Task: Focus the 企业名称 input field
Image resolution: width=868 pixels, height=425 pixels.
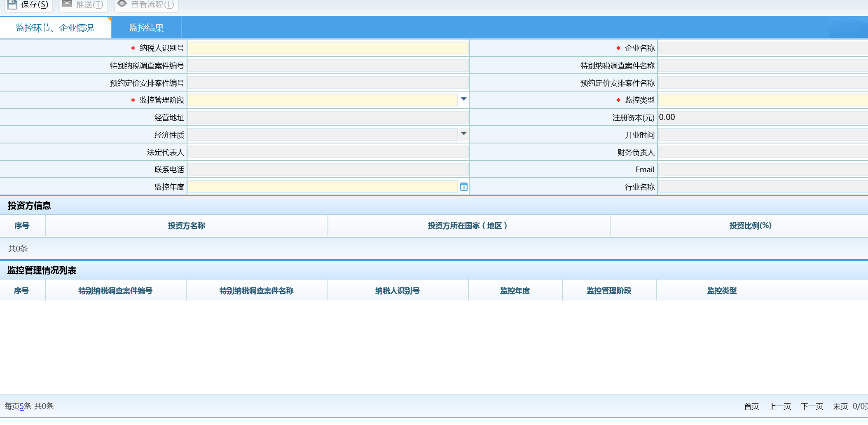Action: click(x=763, y=48)
